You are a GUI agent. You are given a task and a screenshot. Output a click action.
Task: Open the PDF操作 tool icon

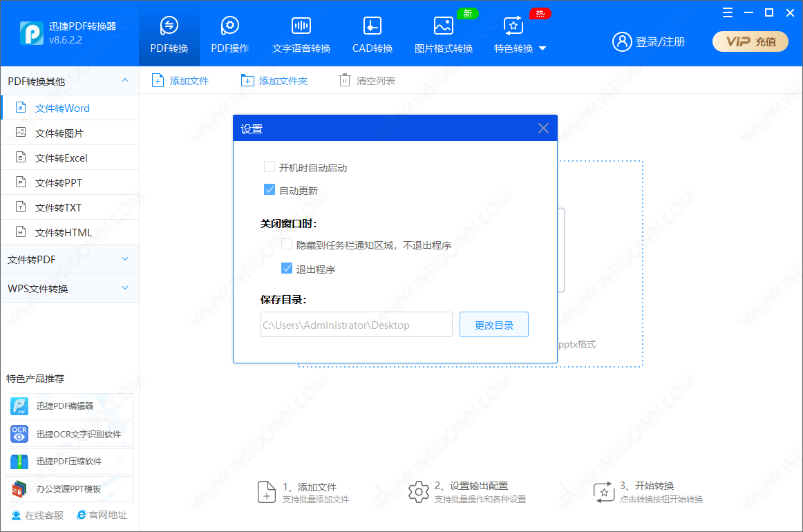point(229,26)
